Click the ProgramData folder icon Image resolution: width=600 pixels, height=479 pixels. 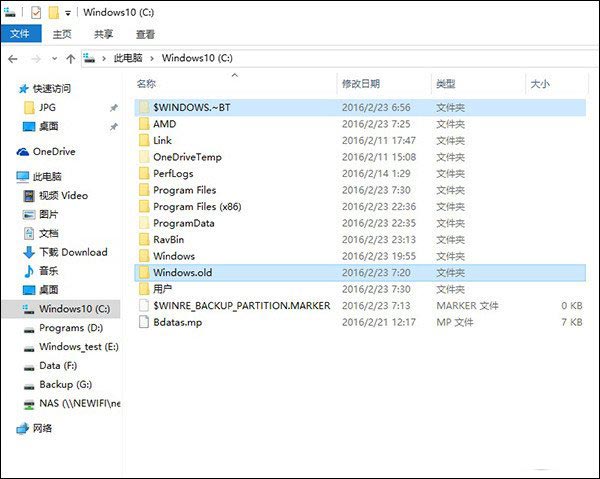tap(144, 223)
